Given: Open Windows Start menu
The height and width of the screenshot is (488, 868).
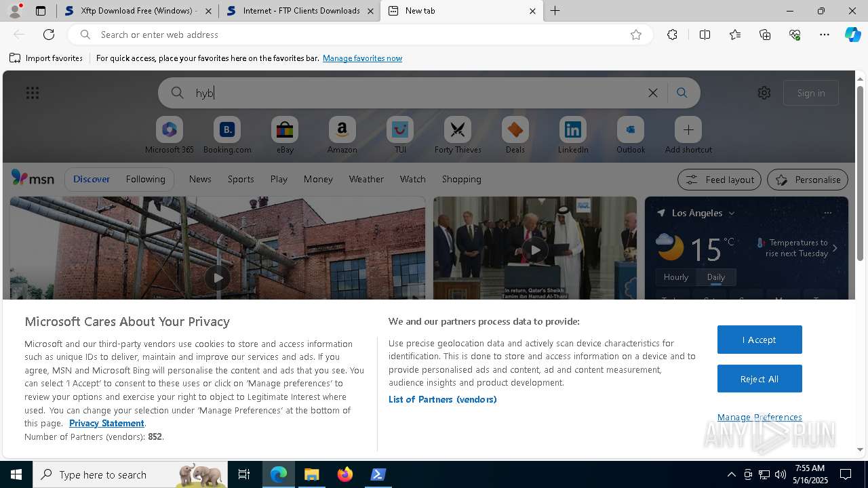Looking at the screenshot, I should [x=16, y=474].
